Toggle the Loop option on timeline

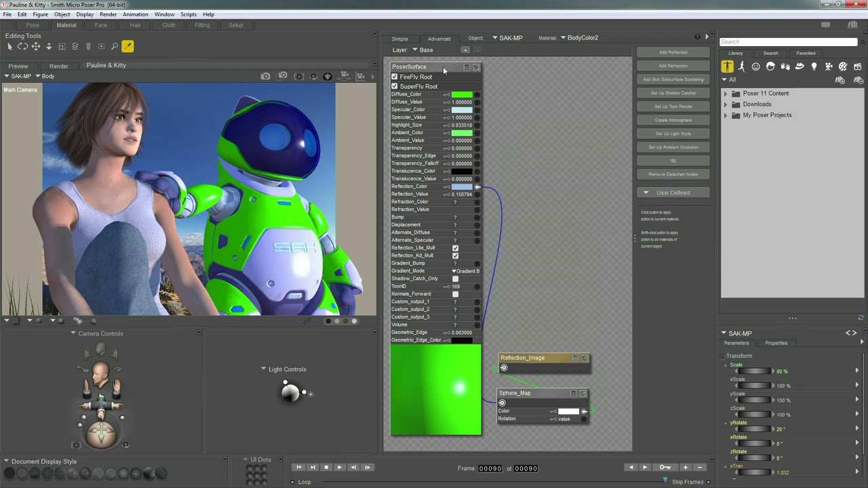point(293,482)
